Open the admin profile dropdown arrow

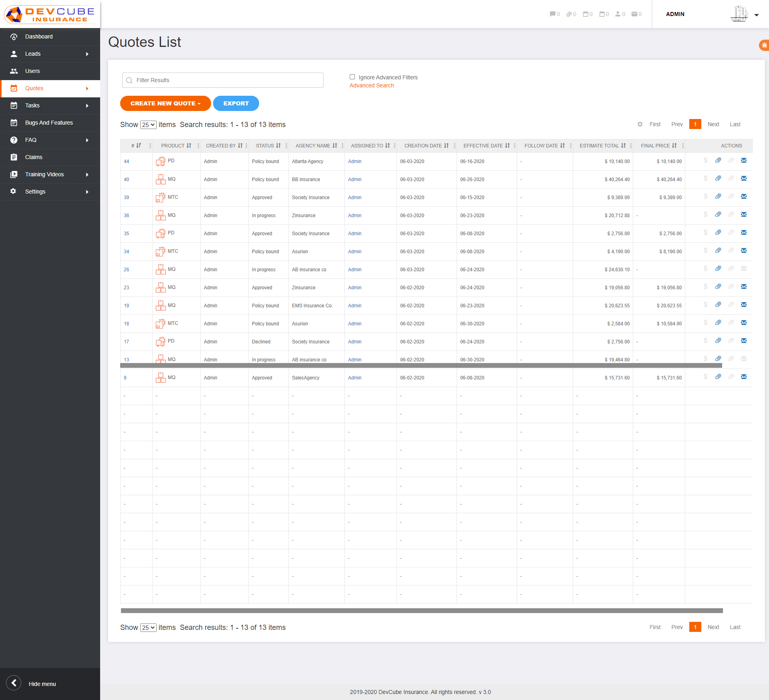(757, 15)
